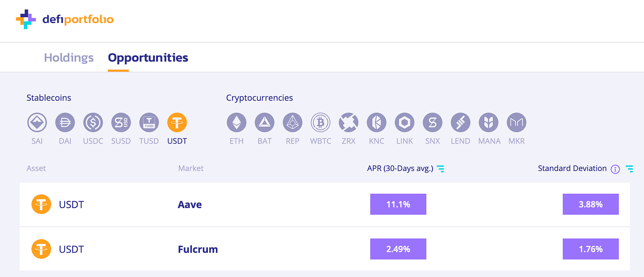The image size is (644, 277).
Task: Select the TUSD stablecoin icon
Action: point(149,122)
